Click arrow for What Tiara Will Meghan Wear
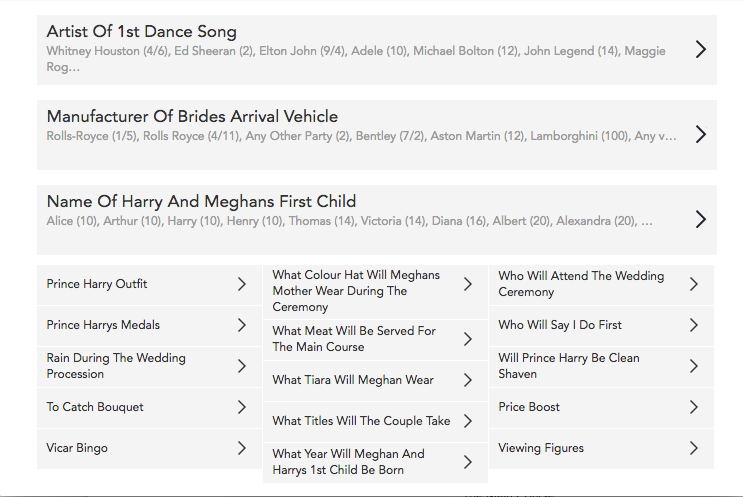 [x=468, y=380]
